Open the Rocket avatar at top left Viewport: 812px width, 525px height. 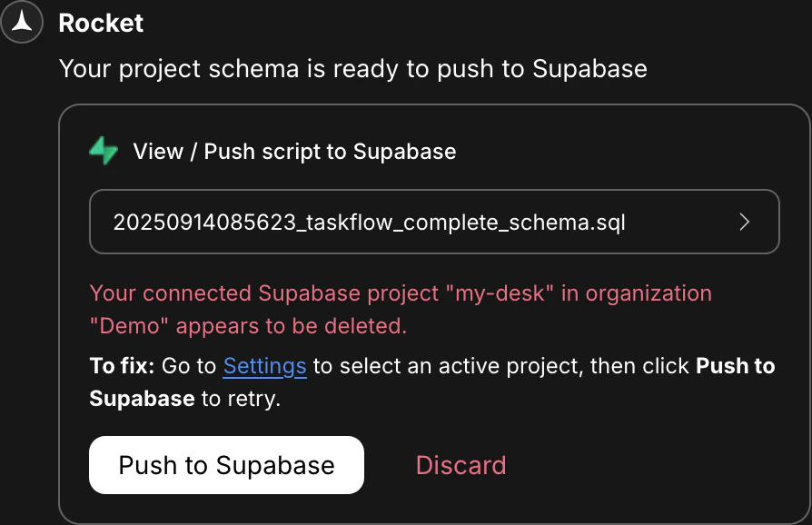pos(20,22)
